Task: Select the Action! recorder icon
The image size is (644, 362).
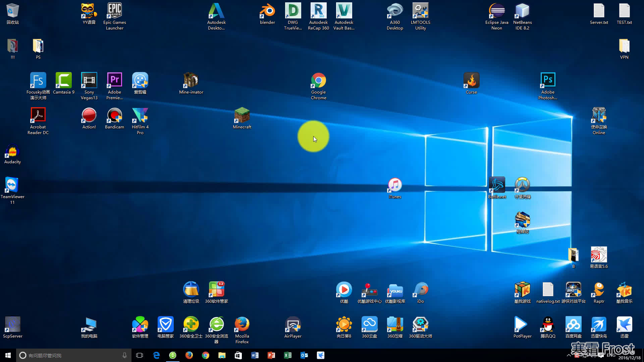Action: point(89,118)
